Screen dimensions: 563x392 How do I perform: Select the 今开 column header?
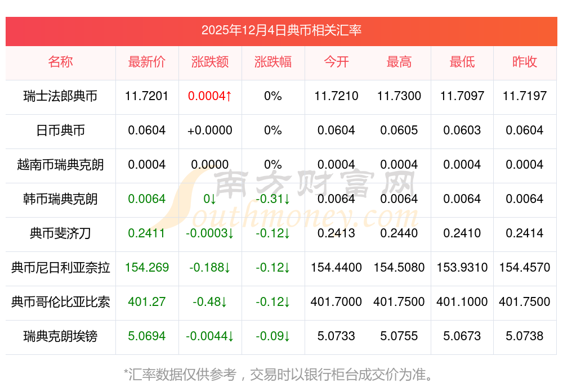coord(336,62)
